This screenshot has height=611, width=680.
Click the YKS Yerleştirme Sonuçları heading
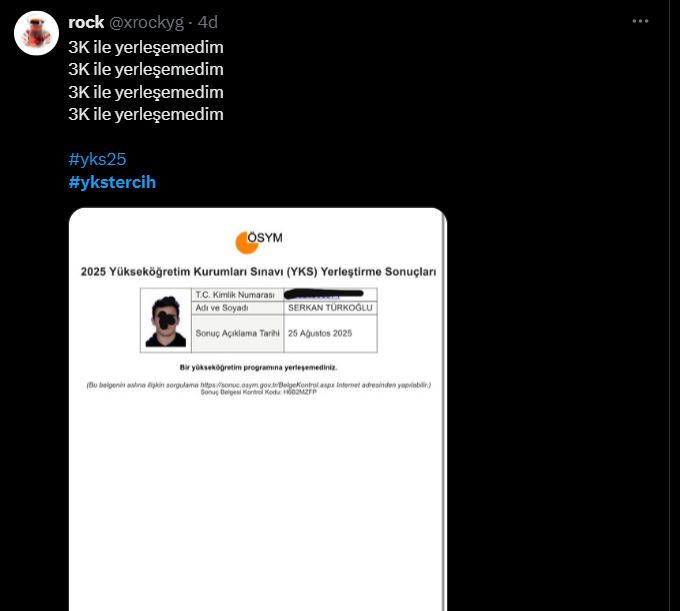point(258,271)
